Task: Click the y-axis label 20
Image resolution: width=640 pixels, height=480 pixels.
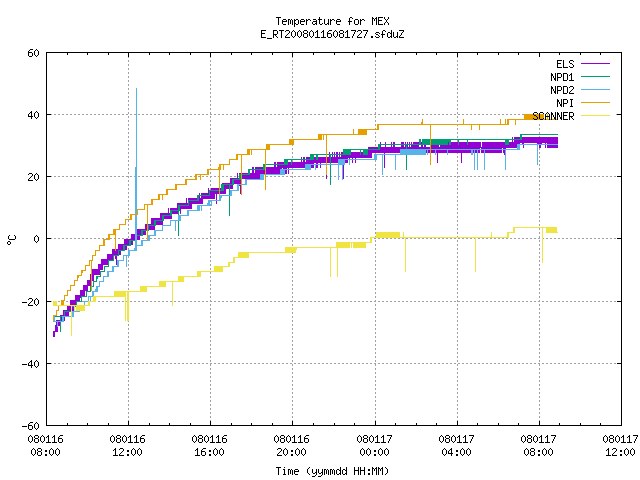Action: tap(33, 177)
